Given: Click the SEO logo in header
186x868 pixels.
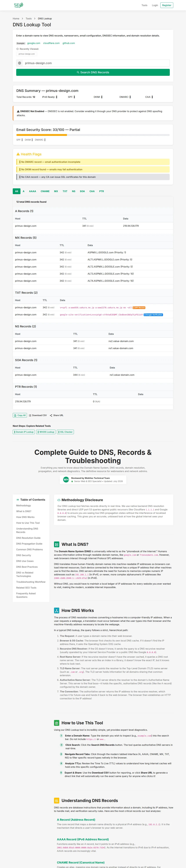Looking at the screenshot, I should click(19, 5).
